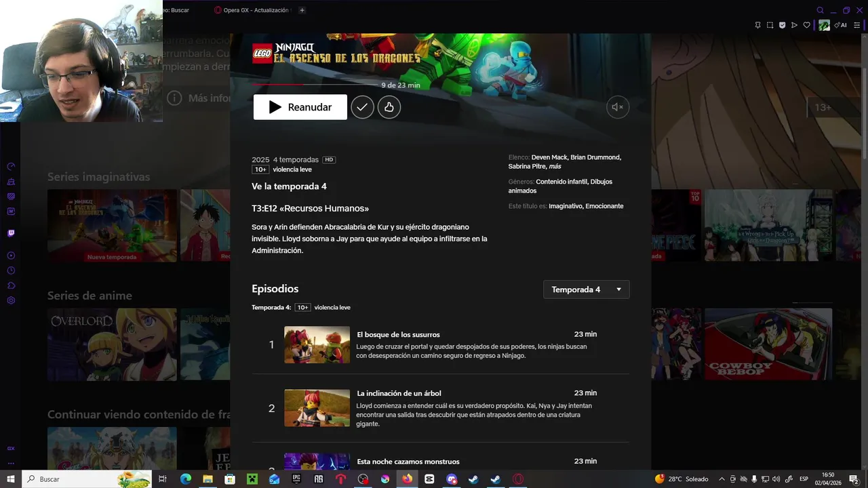This screenshot has height=488, width=868.
Task: Click the Reanudar play button
Action: [x=300, y=107]
